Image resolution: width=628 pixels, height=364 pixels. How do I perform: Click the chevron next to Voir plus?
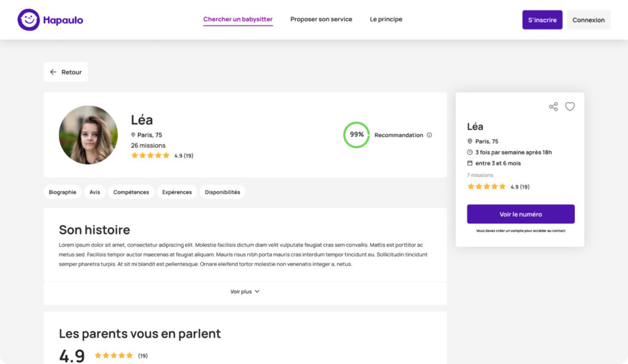257,291
